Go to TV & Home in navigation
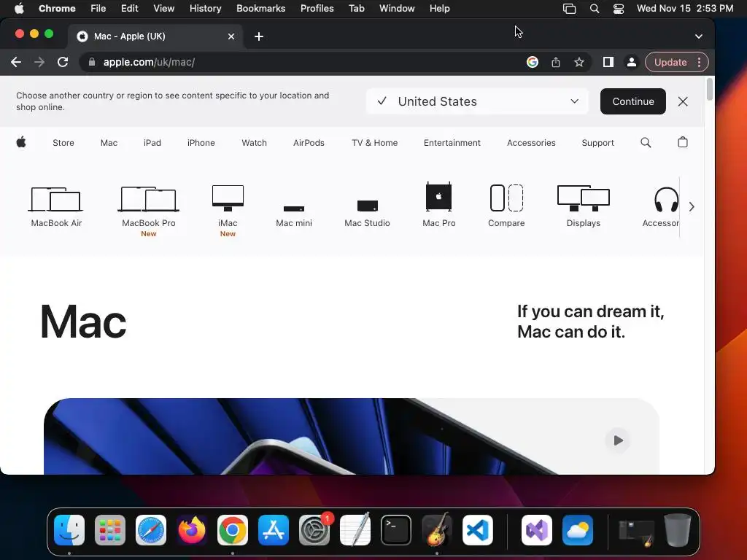 374,143
